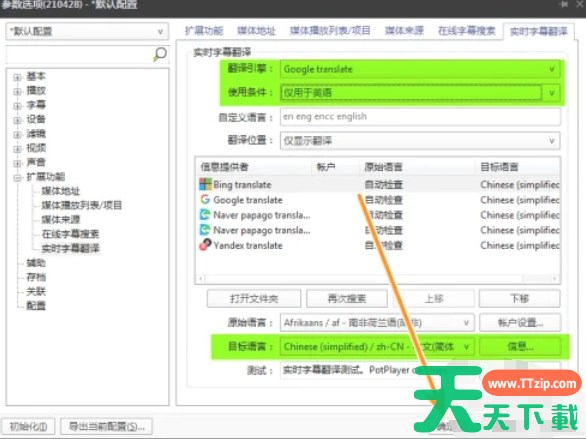This screenshot has height=439, width=586.
Task: Open the 翻译引擎 Google translate dropdown
Action: pos(420,69)
